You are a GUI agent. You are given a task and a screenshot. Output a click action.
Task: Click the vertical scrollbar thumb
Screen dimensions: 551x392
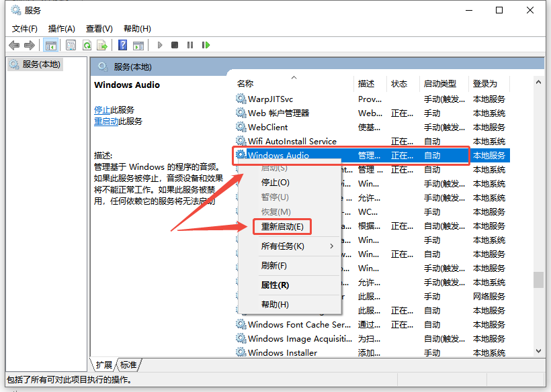coord(538,280)
